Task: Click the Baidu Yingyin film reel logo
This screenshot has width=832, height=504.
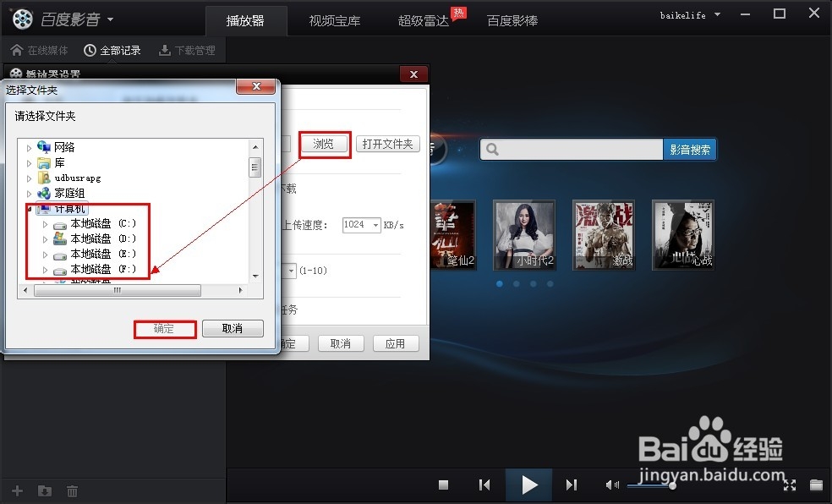Action: click(23, 19)
